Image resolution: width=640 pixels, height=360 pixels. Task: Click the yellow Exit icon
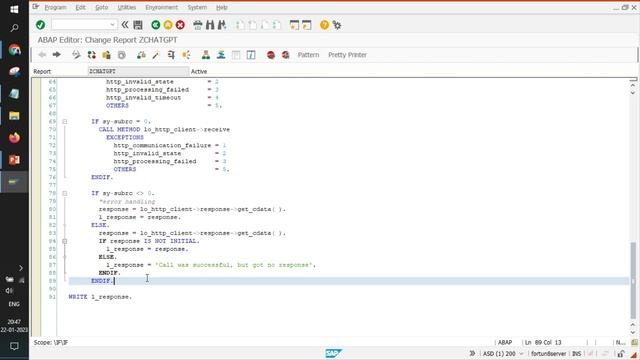[168, 25]
